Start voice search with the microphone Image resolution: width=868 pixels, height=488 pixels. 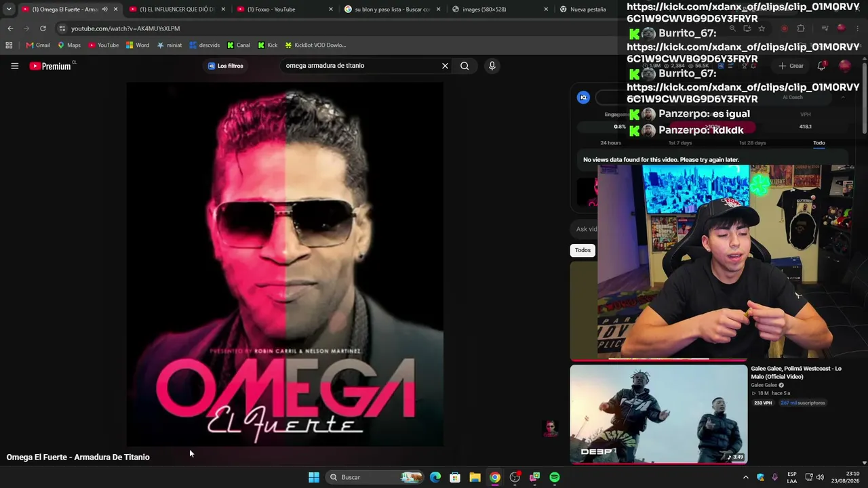(x=492, y=66)
